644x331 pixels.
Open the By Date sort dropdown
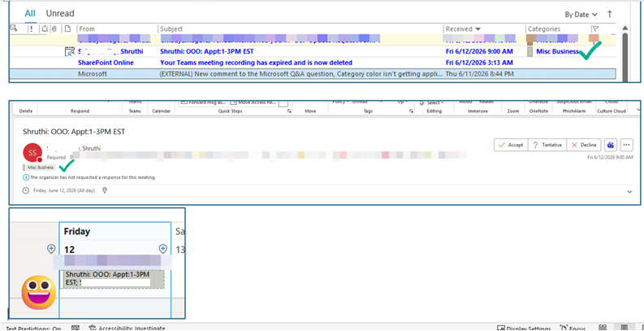(581, 15)
